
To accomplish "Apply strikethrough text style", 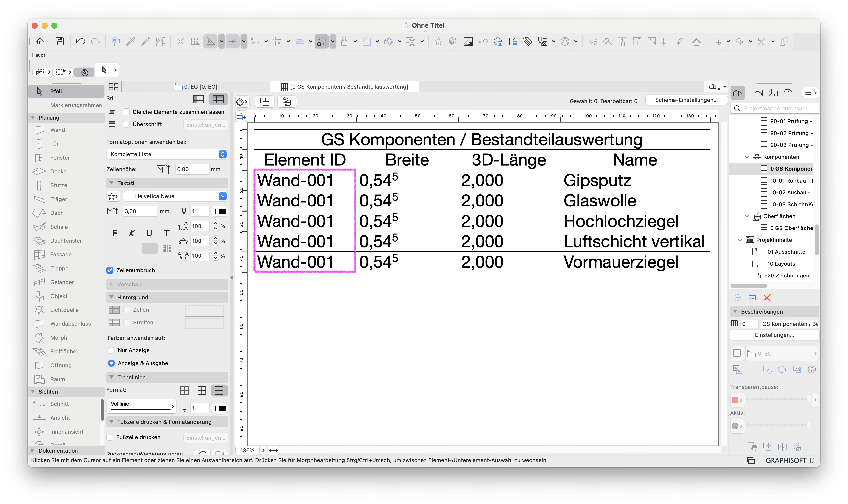I will click(x=167, y=233).
